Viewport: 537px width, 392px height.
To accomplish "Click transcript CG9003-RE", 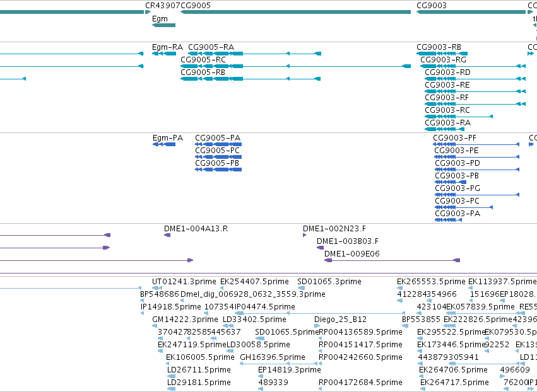I will click(447, 85).
